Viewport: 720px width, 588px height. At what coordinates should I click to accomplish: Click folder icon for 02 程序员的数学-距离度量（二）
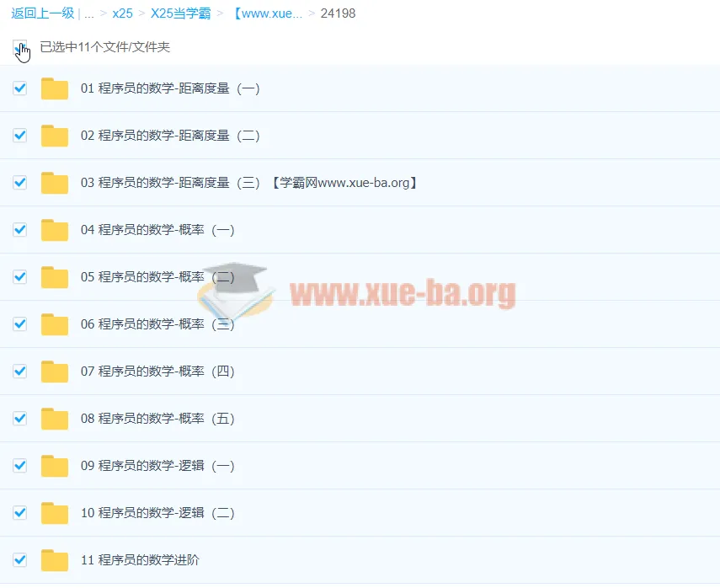(55, 136)
